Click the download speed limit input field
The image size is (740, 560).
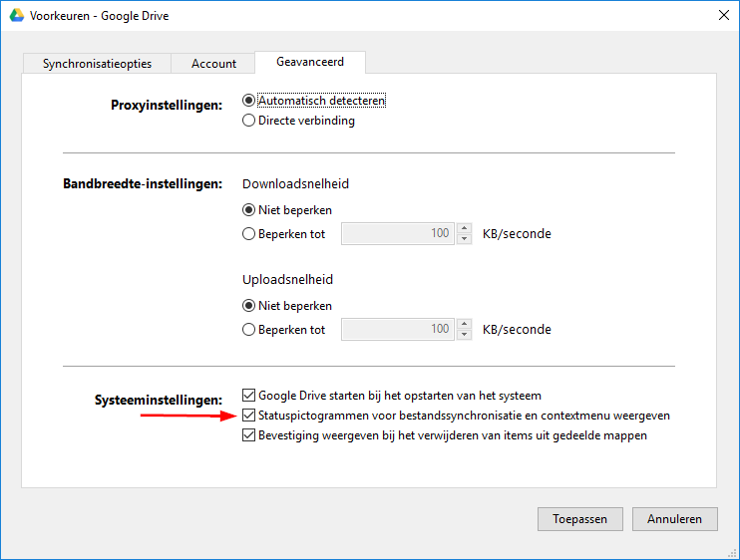tap(397, 233)
